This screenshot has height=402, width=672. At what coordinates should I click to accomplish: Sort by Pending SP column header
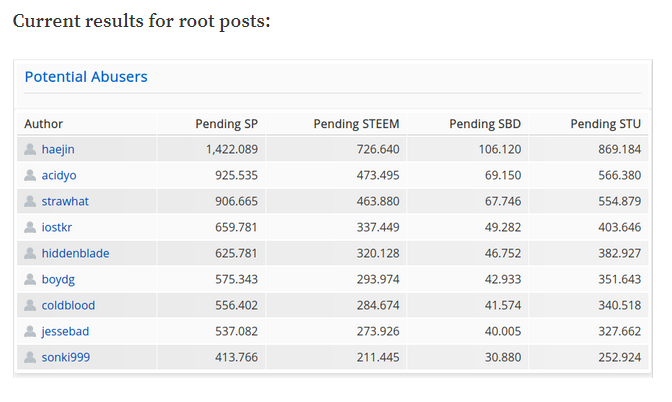[226, 124]
